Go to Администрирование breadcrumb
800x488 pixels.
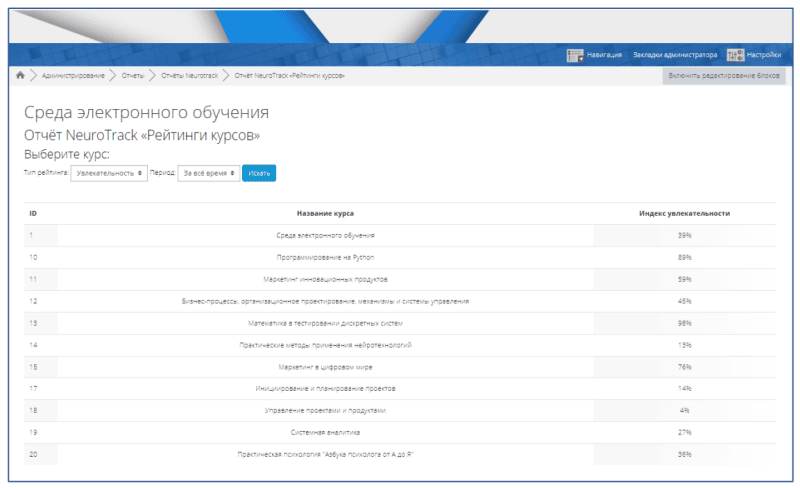73,76
